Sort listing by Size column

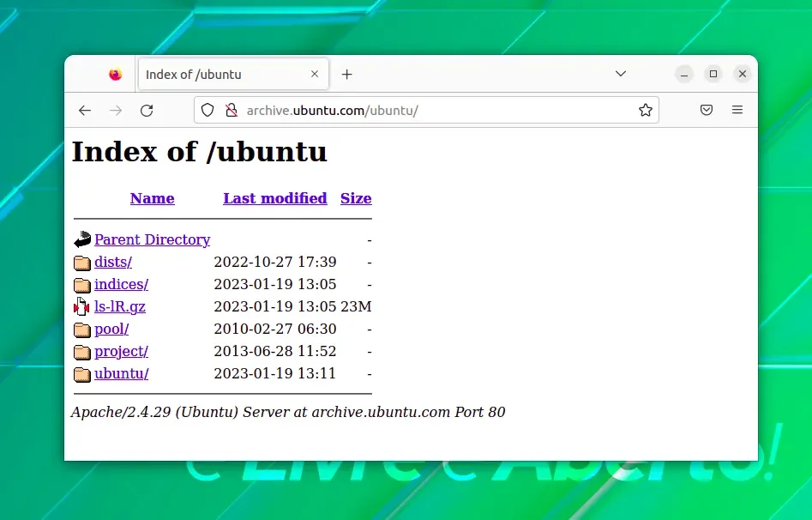(356, 198)
